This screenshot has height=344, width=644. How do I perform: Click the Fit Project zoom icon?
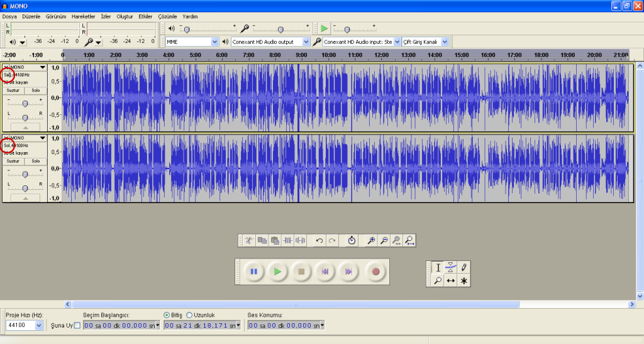409,241
